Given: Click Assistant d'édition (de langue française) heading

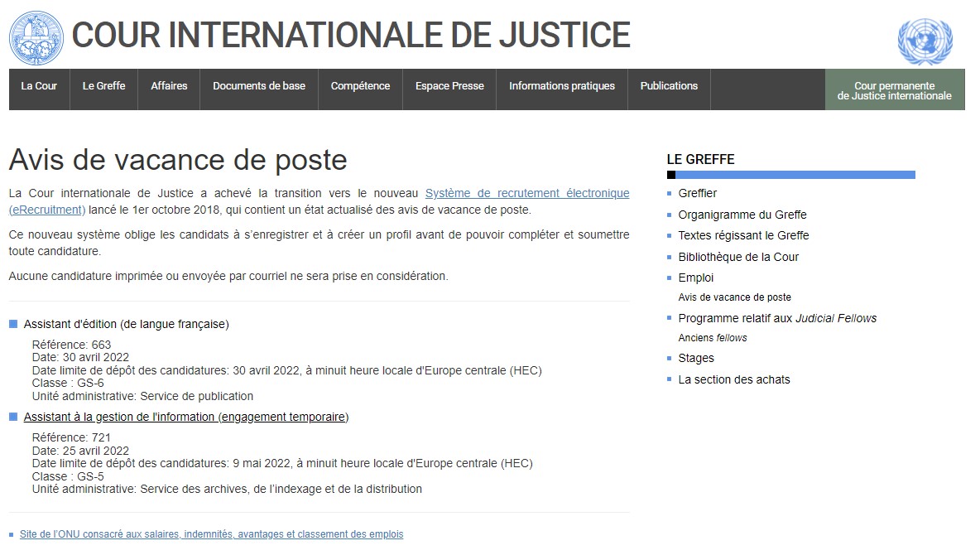Looking at the screenshot, I should click(127, 324).
